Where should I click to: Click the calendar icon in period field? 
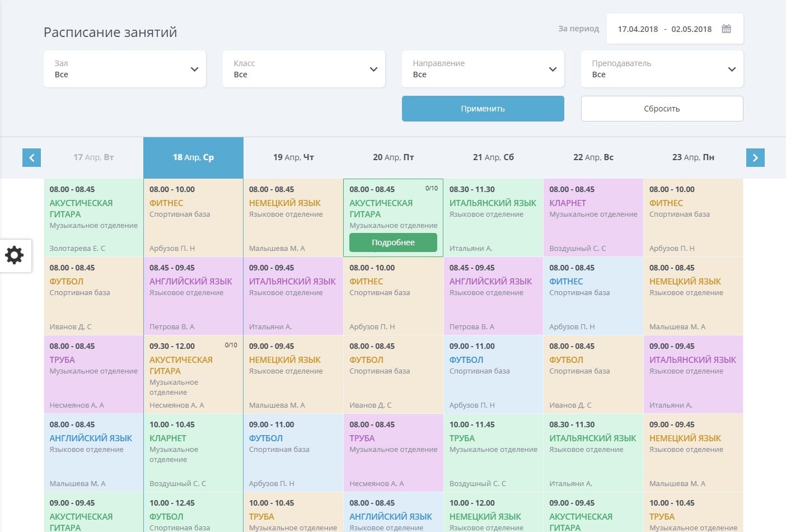[x=726, y=29]
